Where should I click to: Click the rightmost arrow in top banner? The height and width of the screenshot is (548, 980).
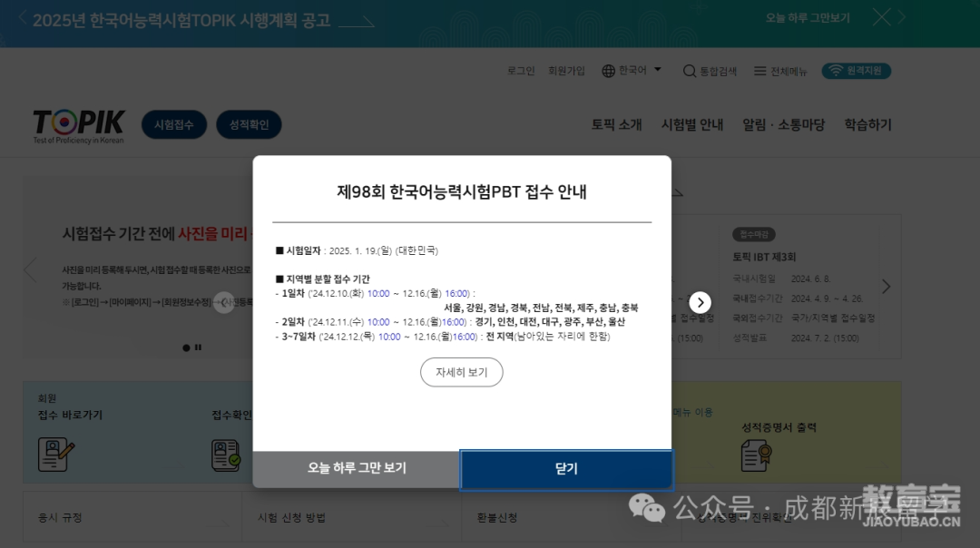(x=901, y=17)
